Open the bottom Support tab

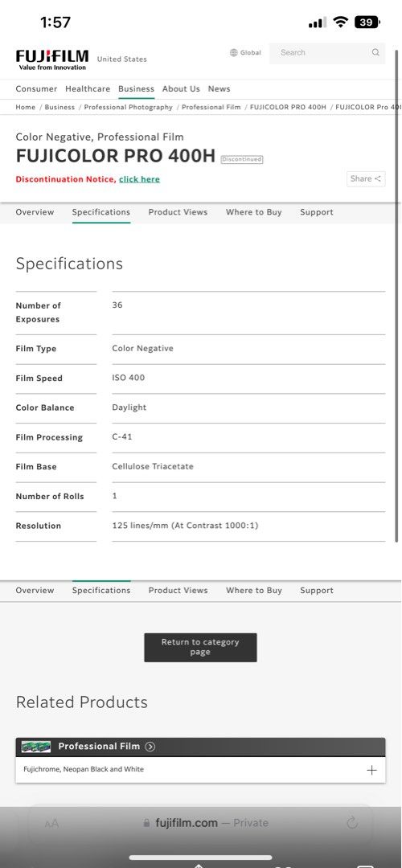[317, 591]
